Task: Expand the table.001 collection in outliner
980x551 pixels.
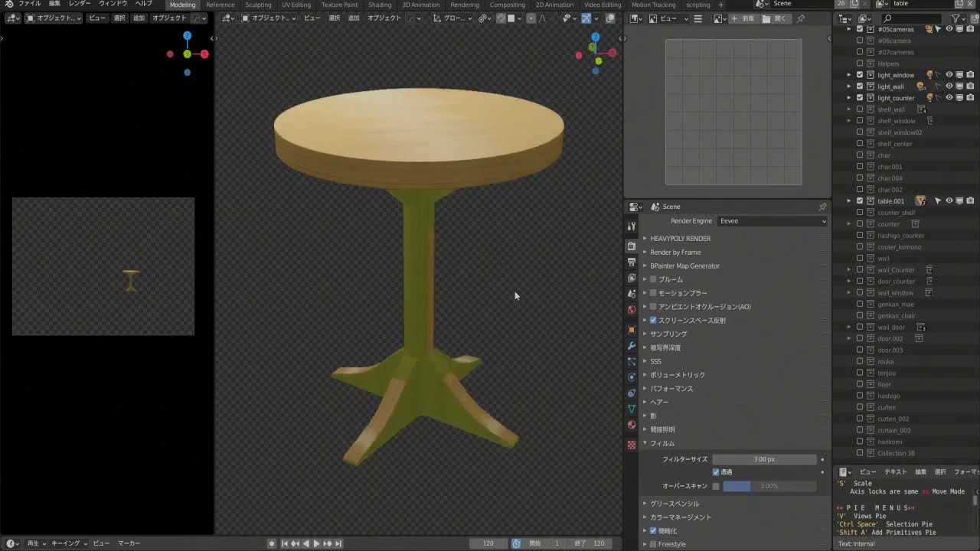Action: pyautogui.click(x=848, y=201)
